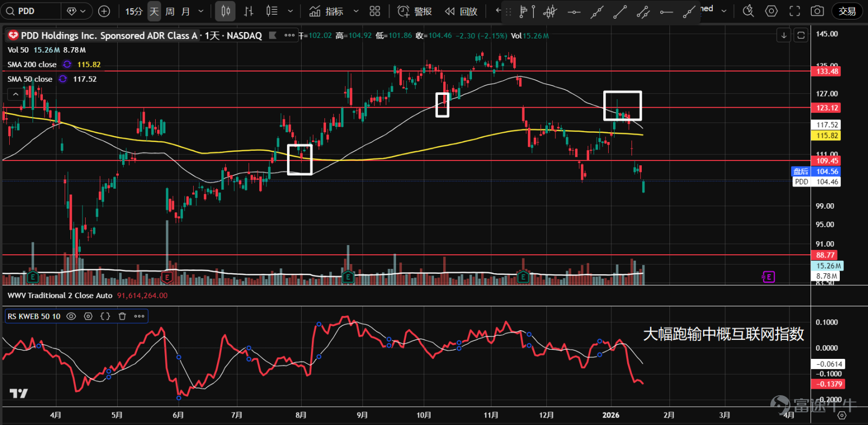The width and height of the screenshot is (868, 425).
Task: Click the purple upcoming earnings marker
Action: click(768, 277)
